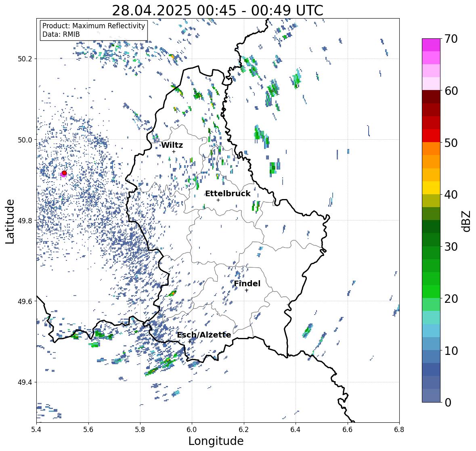Click the cross marker under Wiltz

click(174, 151)
